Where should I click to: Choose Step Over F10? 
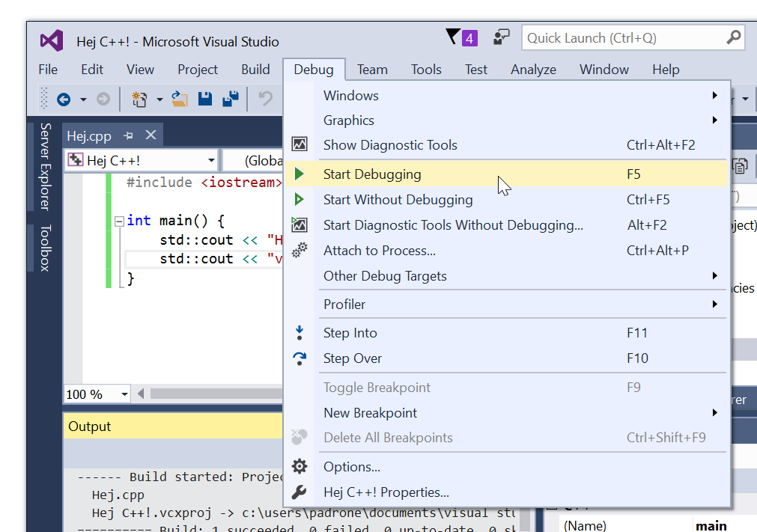(506, 358)
